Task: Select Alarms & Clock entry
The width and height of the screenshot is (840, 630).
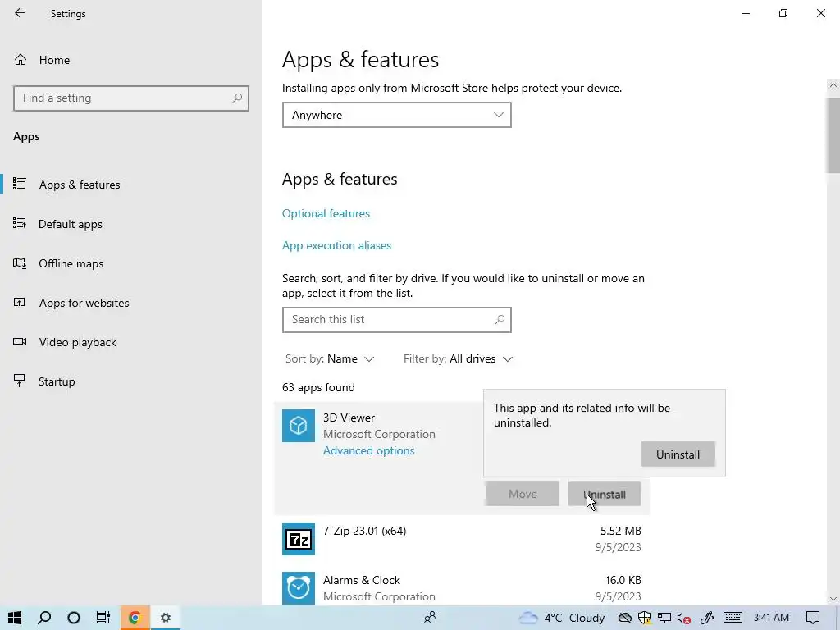Action: click(x=462, y=588)
